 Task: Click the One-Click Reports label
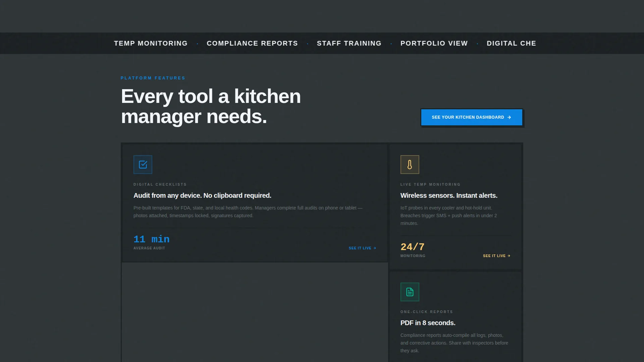pyautogui.click(x=427, y=312)
